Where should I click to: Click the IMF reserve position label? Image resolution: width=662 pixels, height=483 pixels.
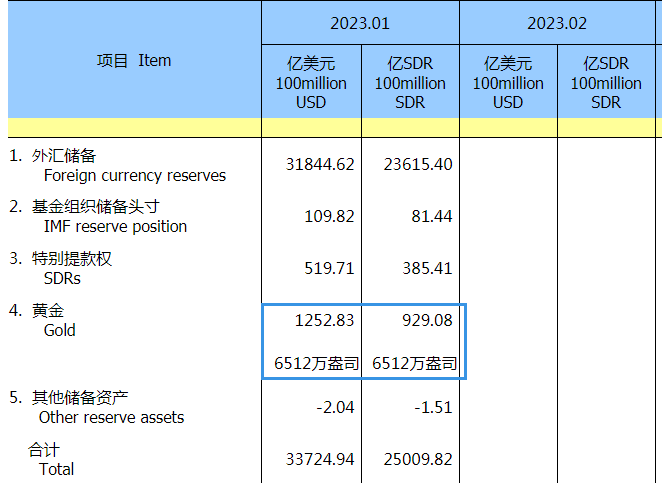tap(115, 226)
